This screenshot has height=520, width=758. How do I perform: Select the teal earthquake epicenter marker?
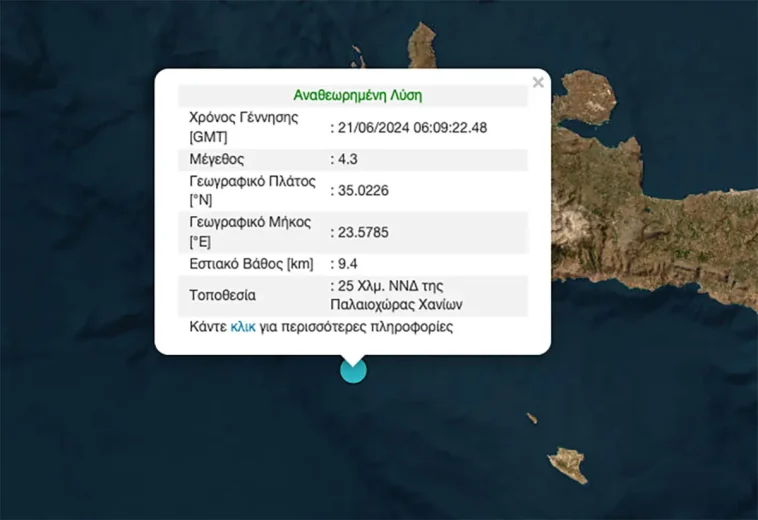click(353, 370)
